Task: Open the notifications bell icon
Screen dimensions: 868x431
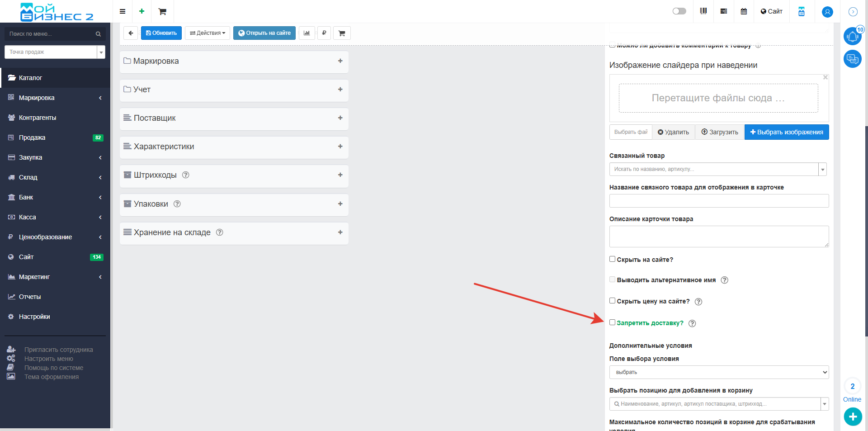Action: click(x=852, y=36)
